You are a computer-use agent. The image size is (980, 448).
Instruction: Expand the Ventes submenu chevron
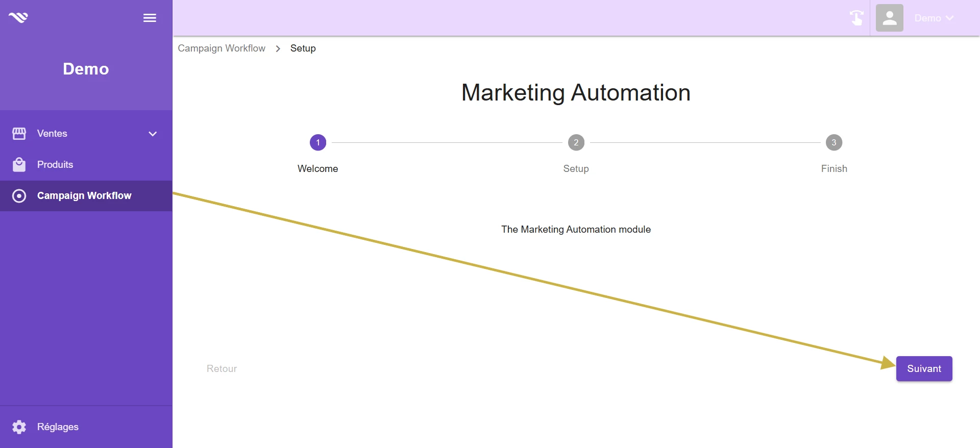153,134
